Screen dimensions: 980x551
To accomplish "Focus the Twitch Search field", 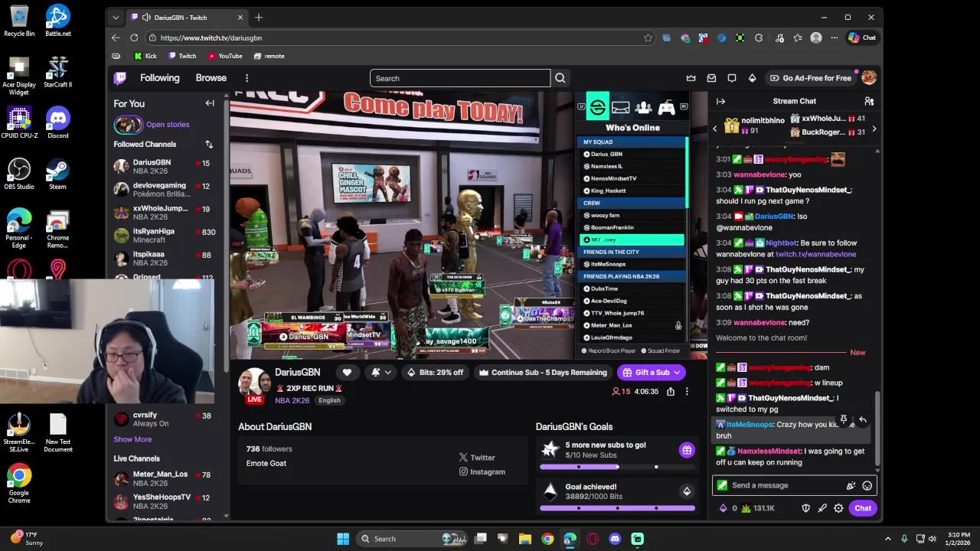I will point(459,78).
